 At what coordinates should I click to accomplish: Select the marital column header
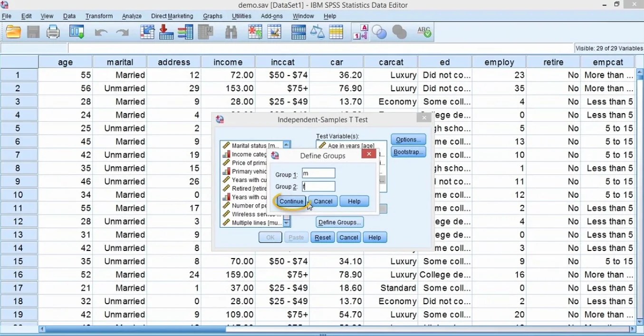coord(120,62)
